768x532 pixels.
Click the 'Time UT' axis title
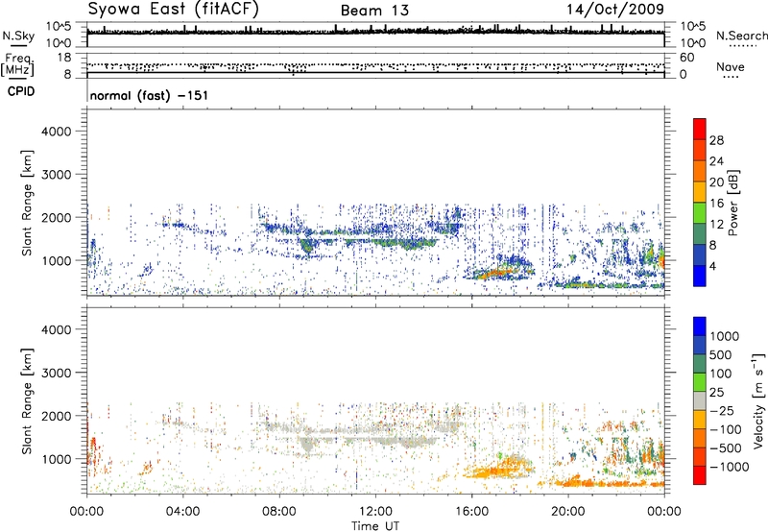(375, 526)
